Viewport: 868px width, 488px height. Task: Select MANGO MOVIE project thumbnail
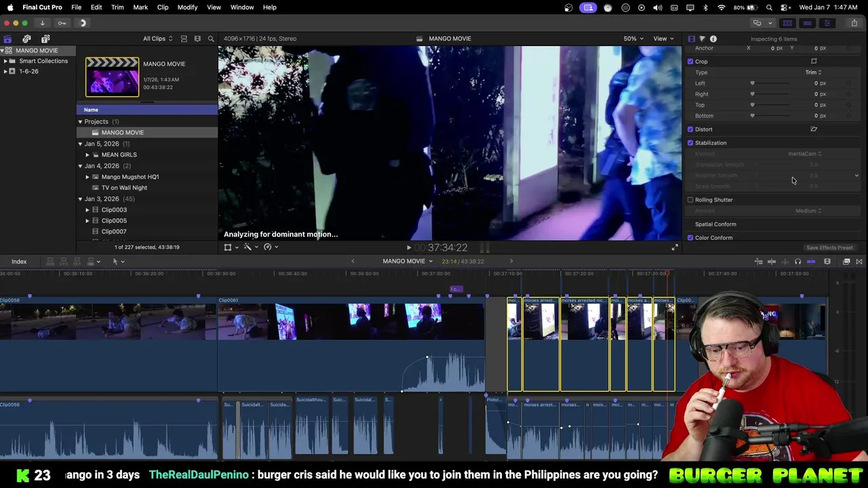tap(112, 77)
